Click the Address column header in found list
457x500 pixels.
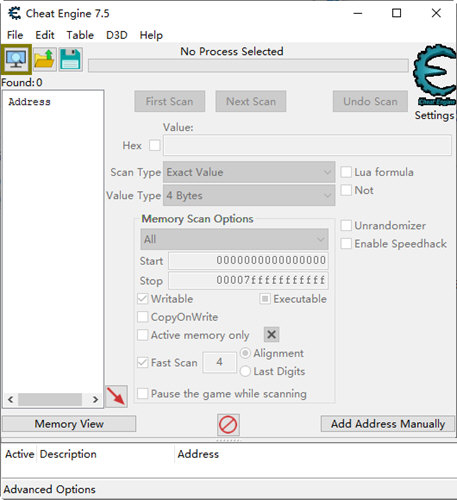30,102
